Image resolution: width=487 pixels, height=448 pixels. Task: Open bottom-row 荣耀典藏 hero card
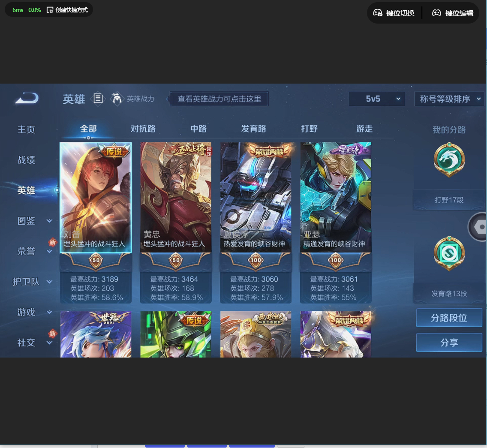(336, 334)
